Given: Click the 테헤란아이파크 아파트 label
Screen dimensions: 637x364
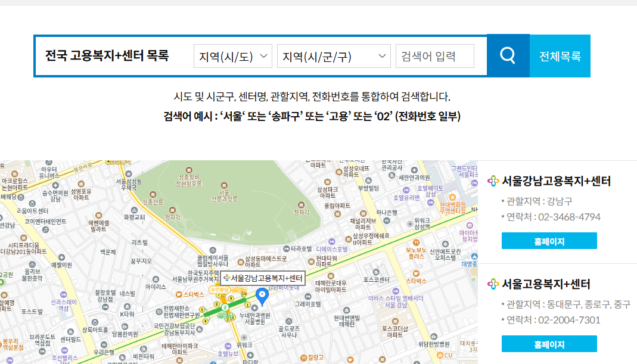Looking at the screenshot, I should point(180,349).
